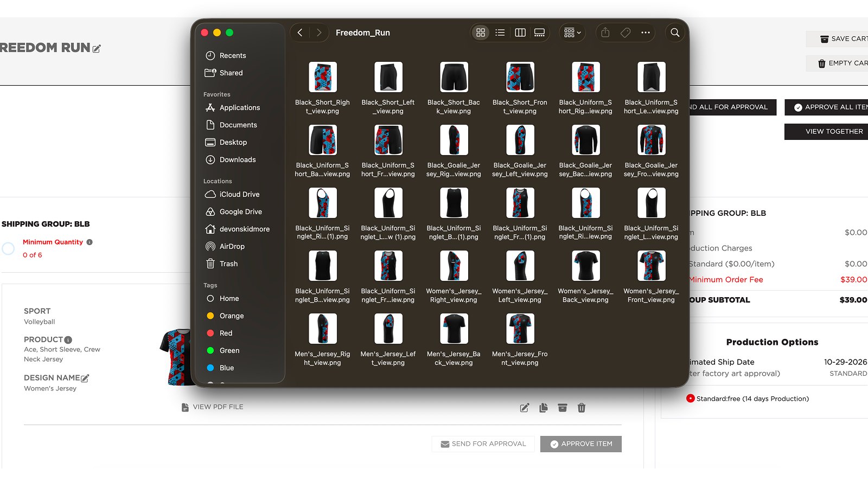
Task: Go back in the Finder window
Action: pos(300,33)
